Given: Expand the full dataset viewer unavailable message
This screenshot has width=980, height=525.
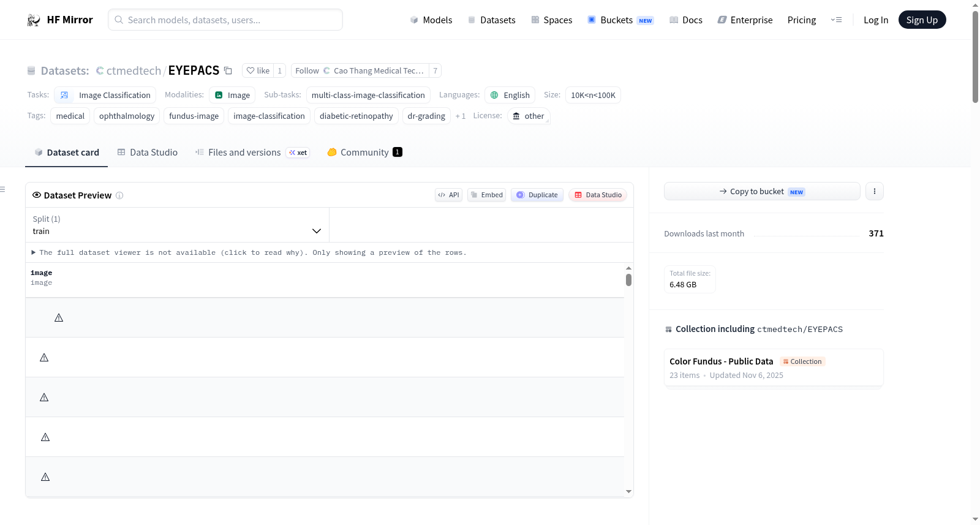Looking at the screenshot, I should [x=249, y=252].
